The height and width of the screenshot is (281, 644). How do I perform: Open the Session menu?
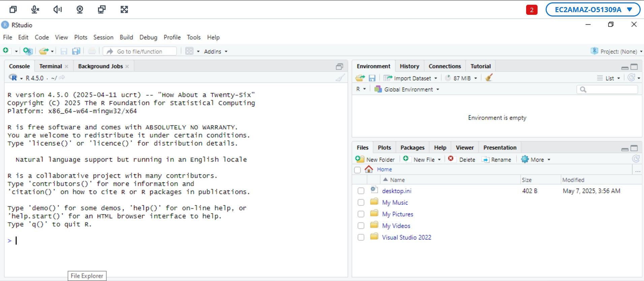tap(103, 37)
